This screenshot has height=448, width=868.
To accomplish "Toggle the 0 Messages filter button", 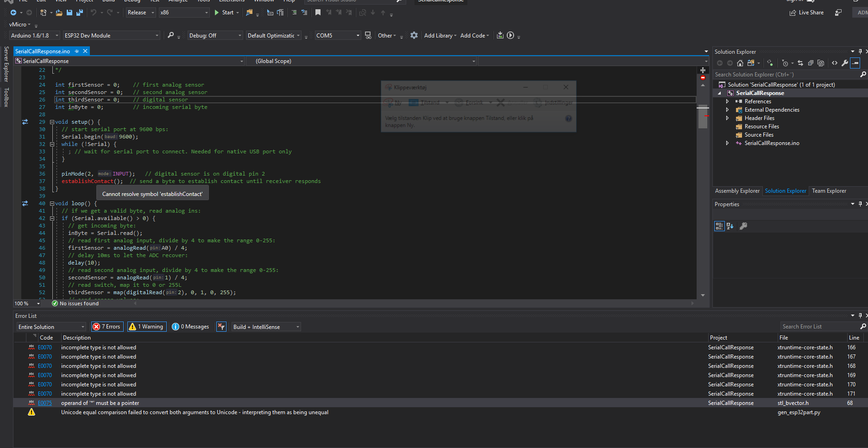I will (x=190, y=327).
